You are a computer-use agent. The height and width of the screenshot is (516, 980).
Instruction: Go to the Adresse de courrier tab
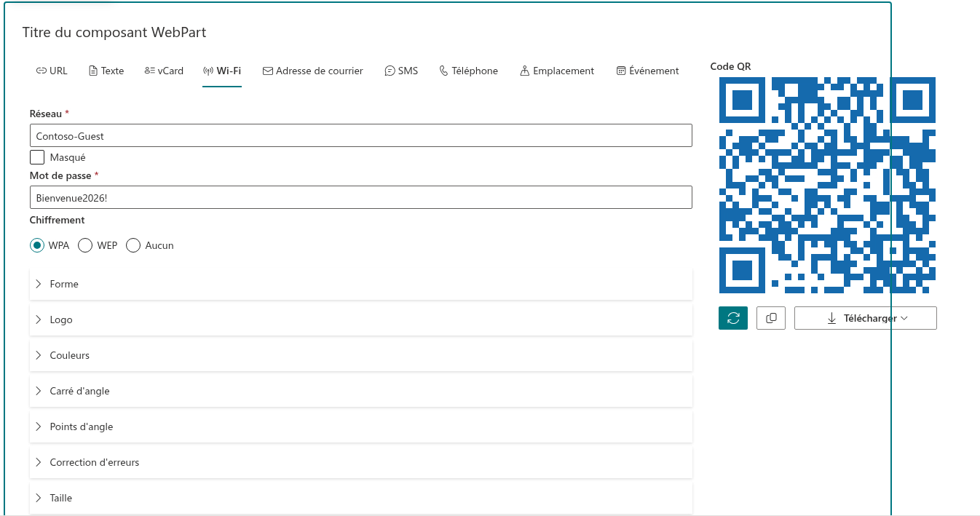click(x=313, y=71)
